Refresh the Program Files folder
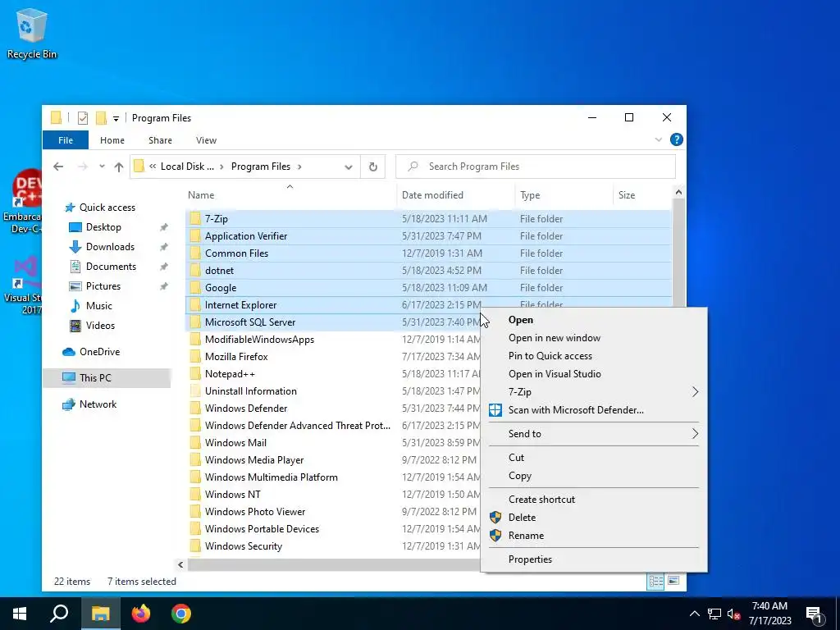This screenshot has width=840, height=630. pyautogui.click(x=373, y=167)
